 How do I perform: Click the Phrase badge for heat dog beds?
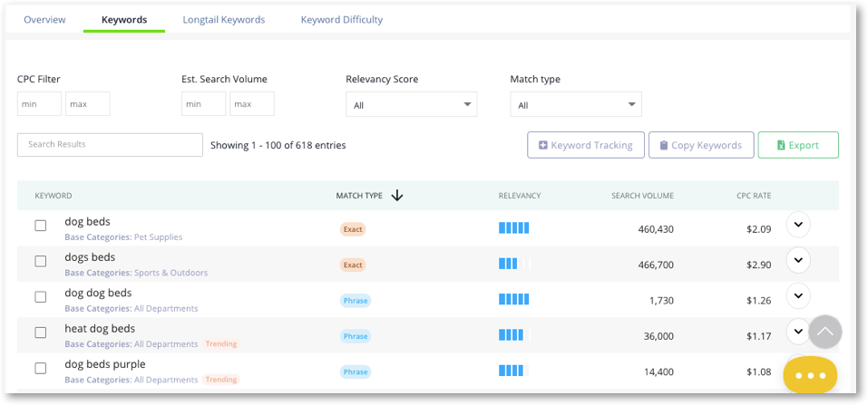(355, 336)
